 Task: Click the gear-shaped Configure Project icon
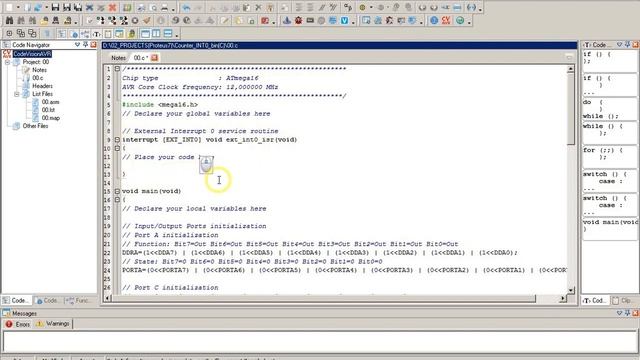(135, 20)
